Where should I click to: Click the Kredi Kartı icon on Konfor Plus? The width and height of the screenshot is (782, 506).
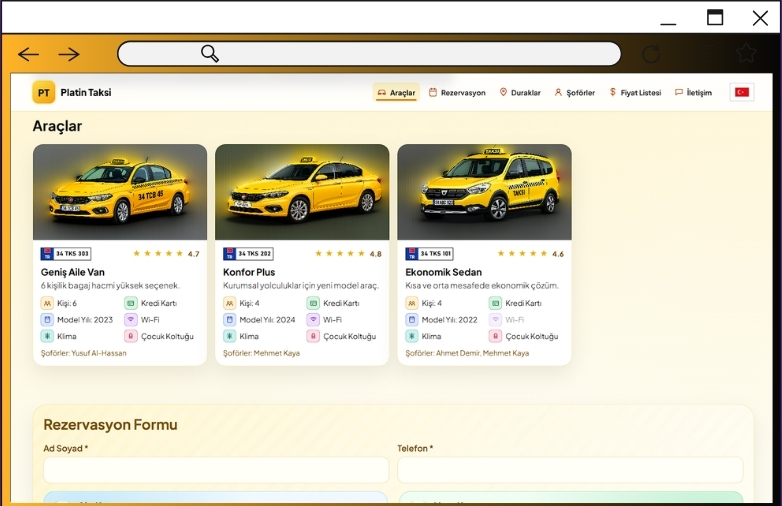(312, 303)
